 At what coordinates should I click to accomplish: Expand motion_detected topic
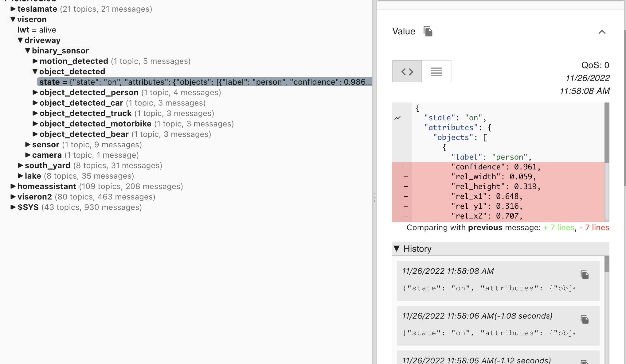pos(35,61)
